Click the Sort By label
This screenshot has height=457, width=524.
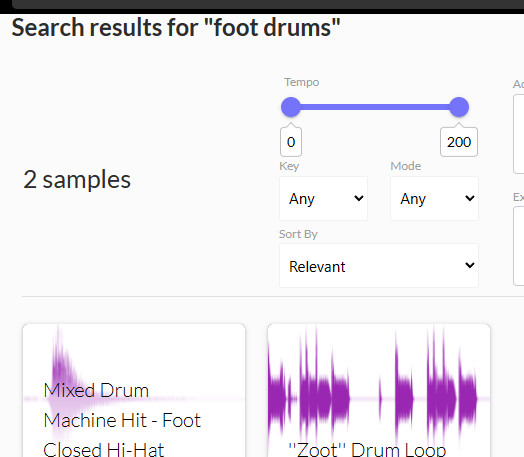298,234
